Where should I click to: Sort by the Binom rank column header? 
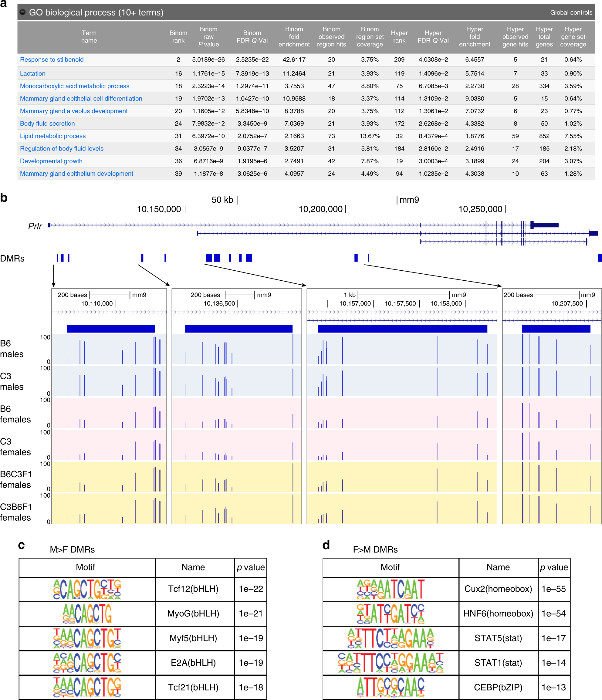(178, 37)
